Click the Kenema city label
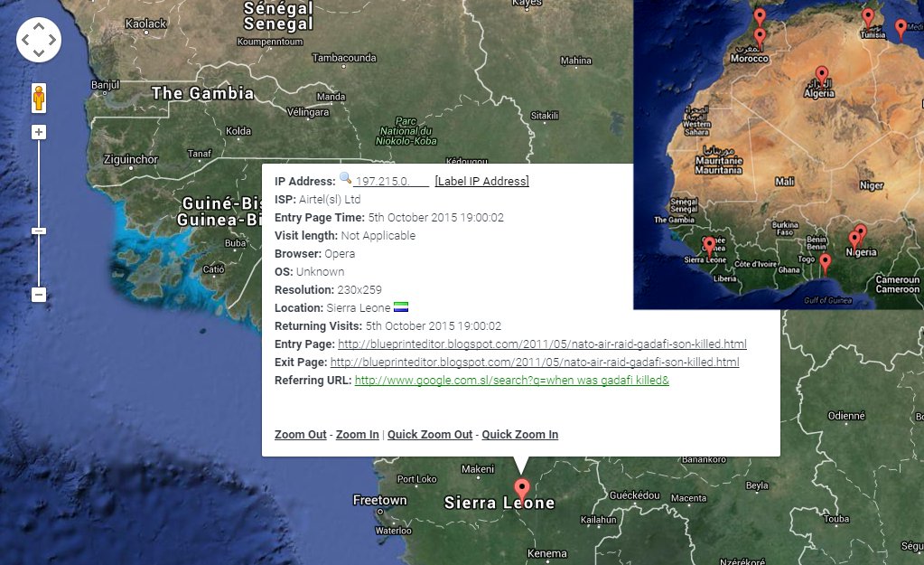The image size is (924, 565). 546,553
